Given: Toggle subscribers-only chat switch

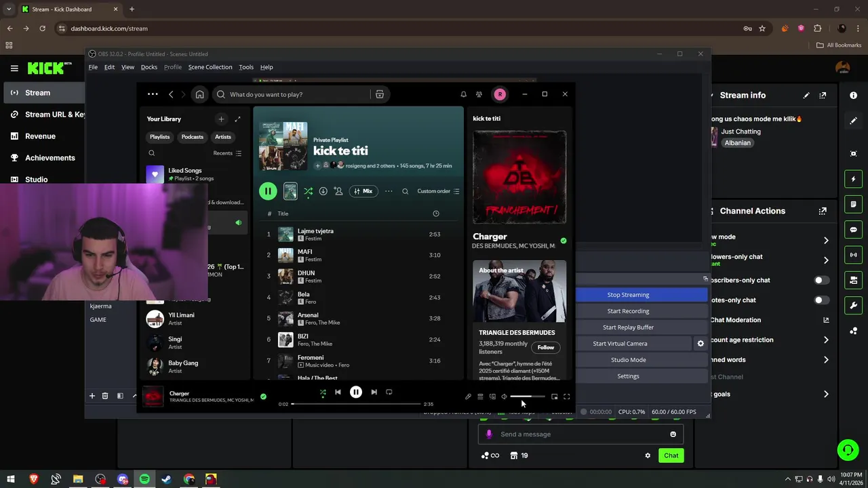Looking at the screenshot, I should (x=821, y=280).
